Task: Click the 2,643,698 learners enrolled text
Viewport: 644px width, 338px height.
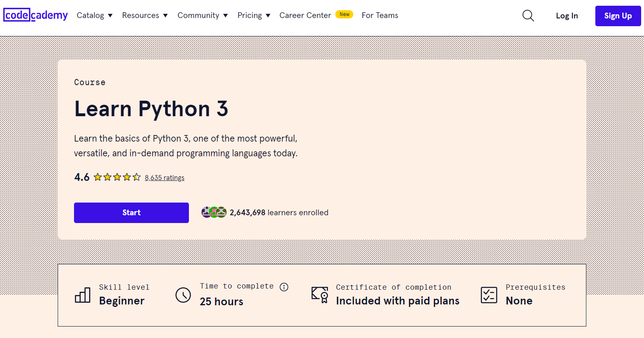Action: (279, 212)
